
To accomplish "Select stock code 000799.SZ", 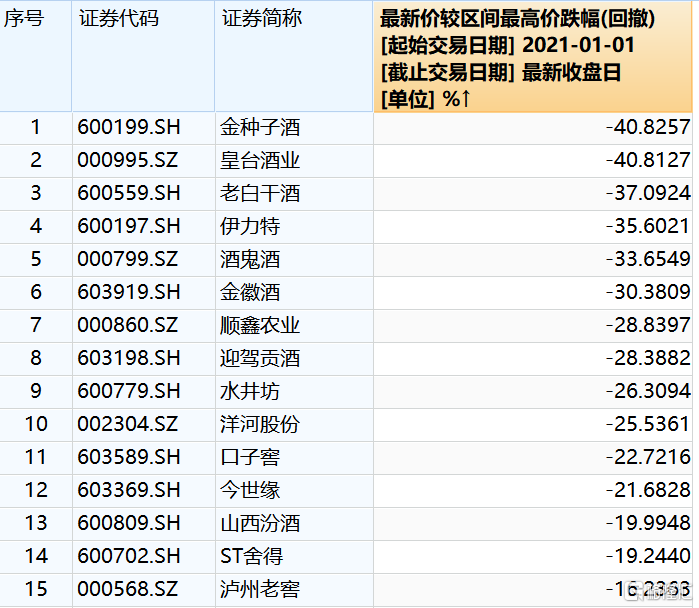I will (127, 259).
